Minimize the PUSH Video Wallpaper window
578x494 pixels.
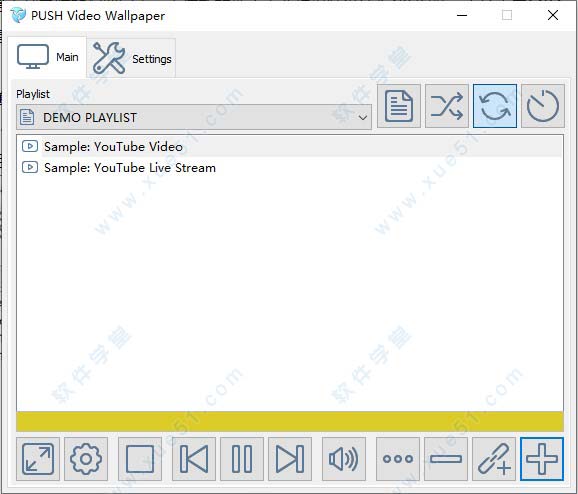coord(462,15)
